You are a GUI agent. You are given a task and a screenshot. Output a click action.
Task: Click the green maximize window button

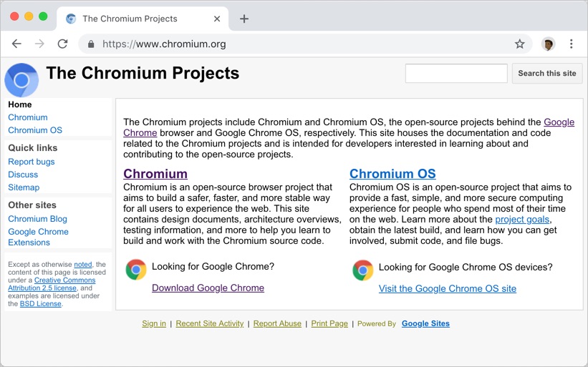point(43,16)
